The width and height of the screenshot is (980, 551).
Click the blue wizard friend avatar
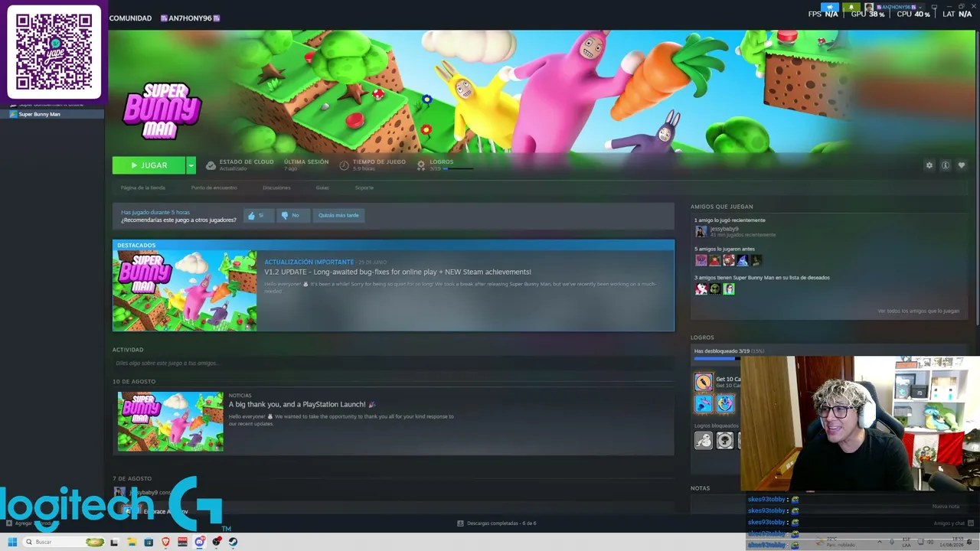point(742,260)
